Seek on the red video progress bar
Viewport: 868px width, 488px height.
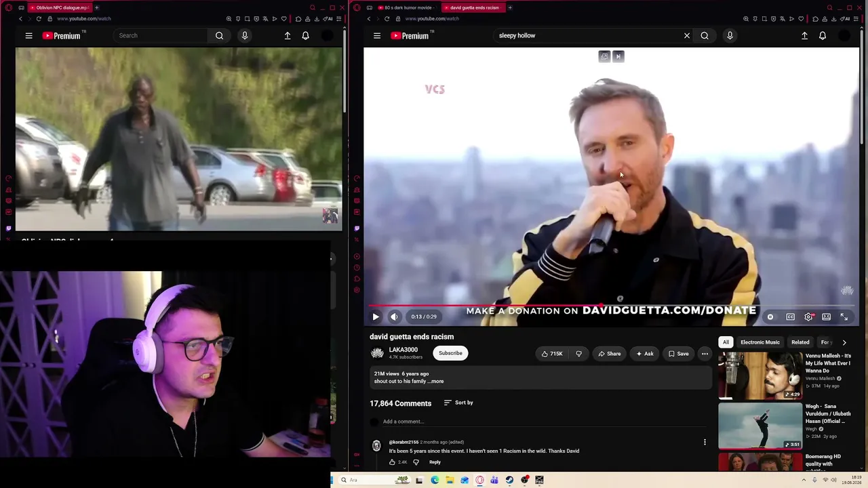click(x=611, y=306)
